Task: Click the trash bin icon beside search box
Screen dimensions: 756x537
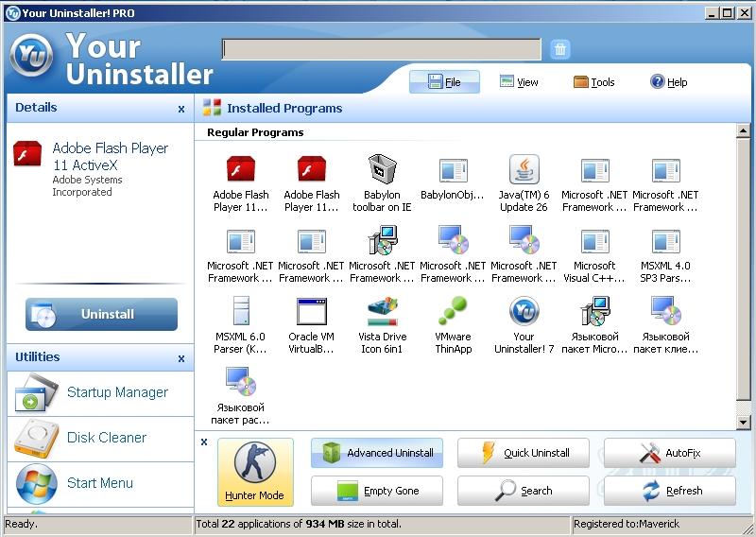Action: coord(559,49)
